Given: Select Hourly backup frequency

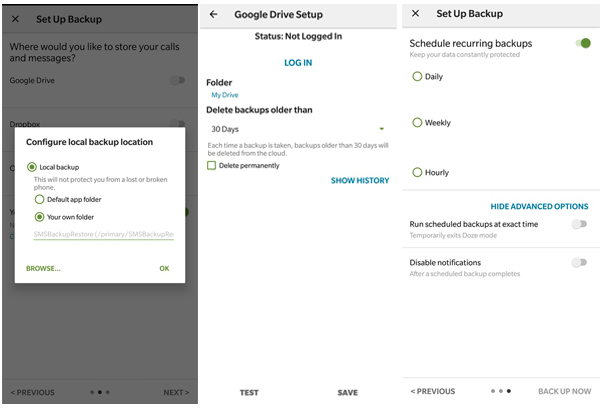Looking at the screenshot, I should [417, 172].
